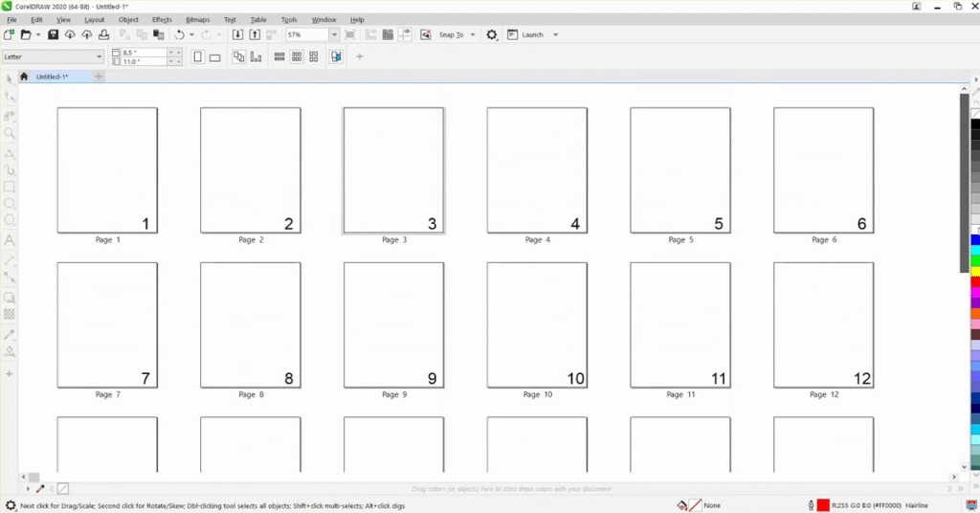This screenshot has width=980, height=513.
Task: Toggle show guidelines icon
Action: (x=405, y=35)
